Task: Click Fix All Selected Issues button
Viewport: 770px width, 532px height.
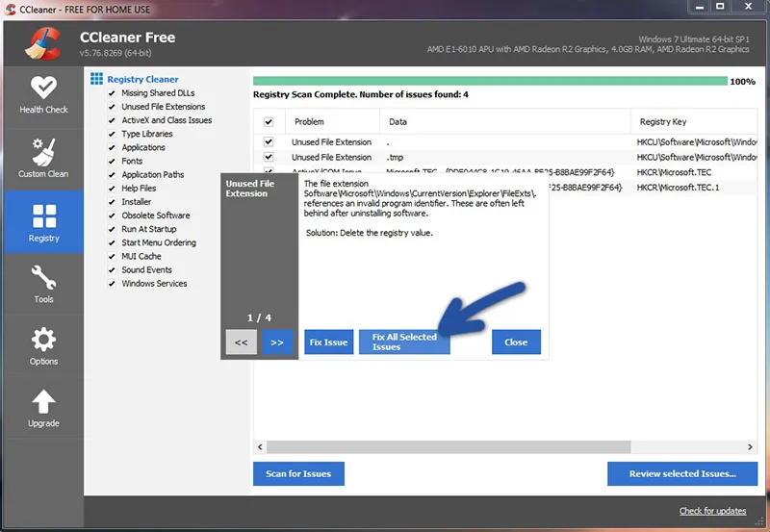Action: [x=404, y=342]
